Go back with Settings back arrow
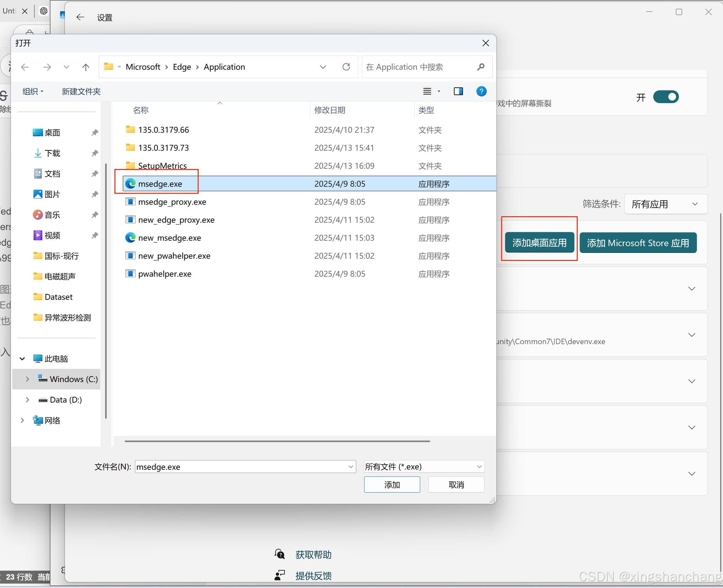Viewport: 723px width, 588px height. [x=80, y=17]
